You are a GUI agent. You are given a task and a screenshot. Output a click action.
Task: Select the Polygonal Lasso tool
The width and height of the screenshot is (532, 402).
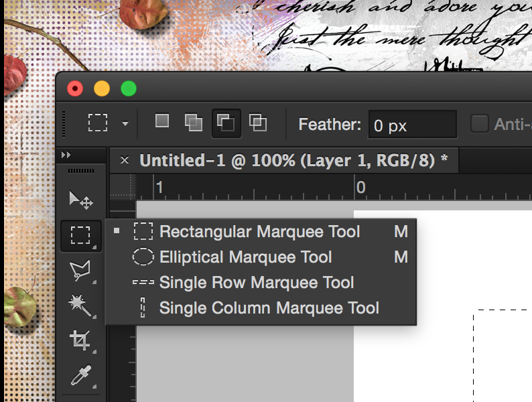tap(81, 271)
